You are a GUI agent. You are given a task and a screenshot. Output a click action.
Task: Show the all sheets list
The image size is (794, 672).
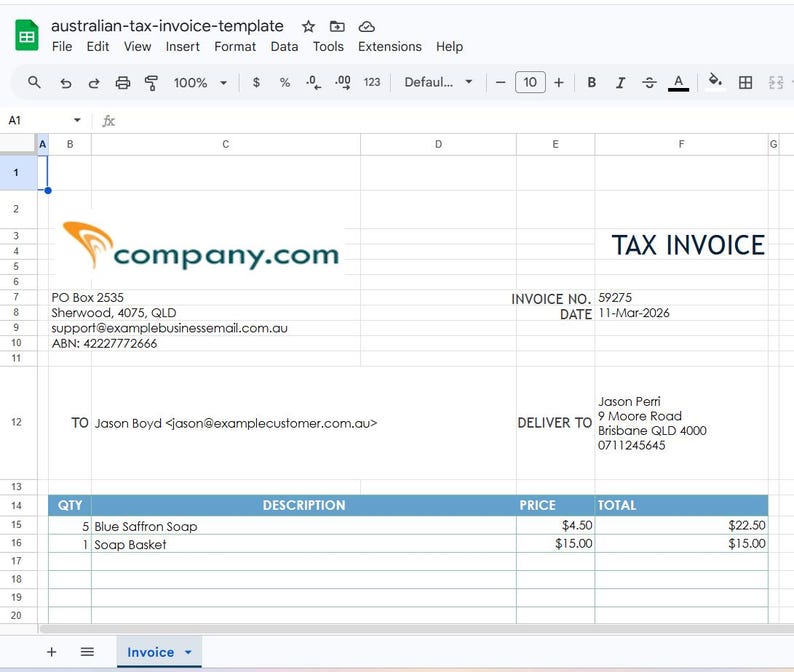pos(87,652)
